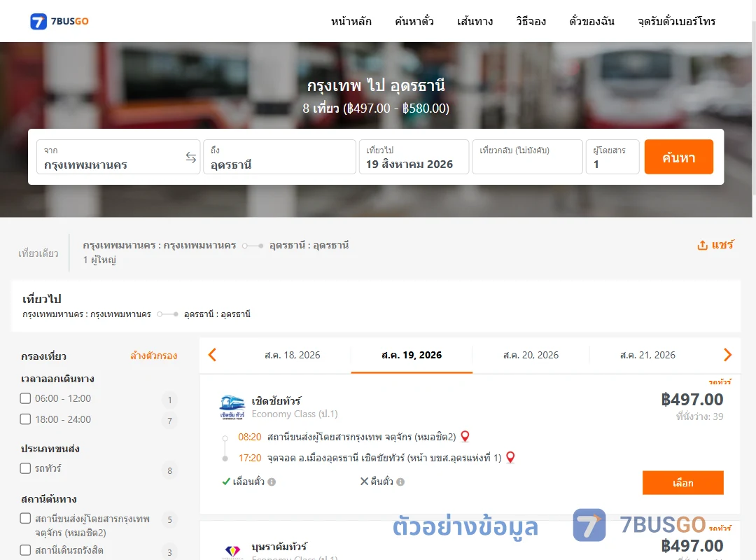Image resolution: width=756 pixels, height=560 pixels.
Task: Open the เที่ยวกลับ return date field
Action: pyautogui.click(x=528, y=157)
